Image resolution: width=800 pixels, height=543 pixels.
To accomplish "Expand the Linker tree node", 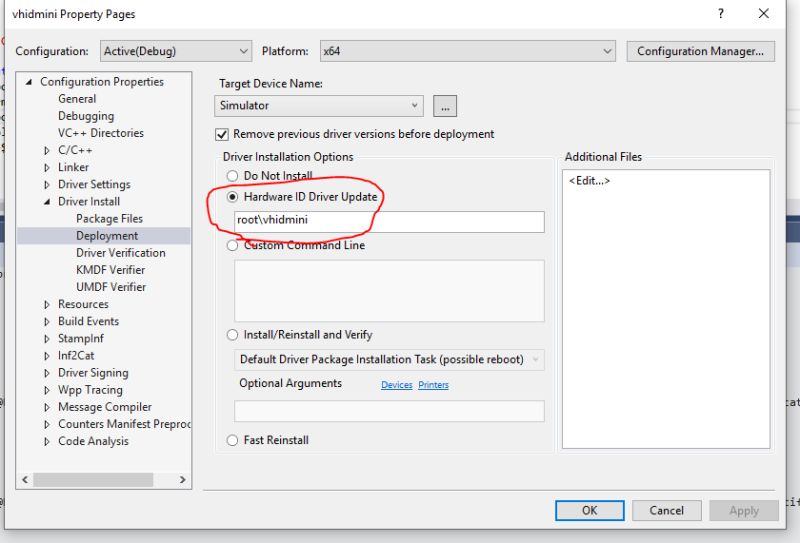I will coord(47,167).
